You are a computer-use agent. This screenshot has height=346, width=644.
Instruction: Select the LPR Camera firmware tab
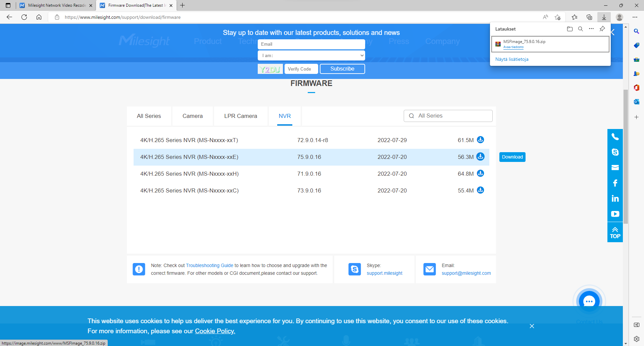click(x=241, y=116)
